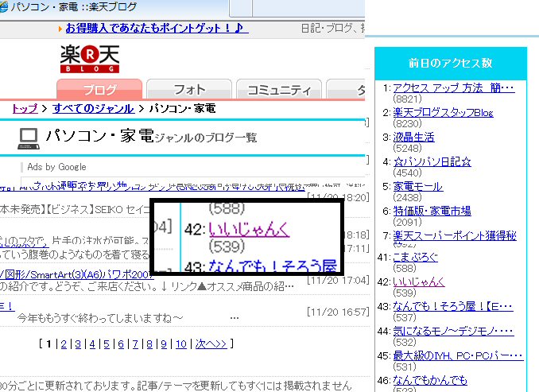Go to page 7 of blog list
This screenshot has height=392, width=539.
point(135,343)
